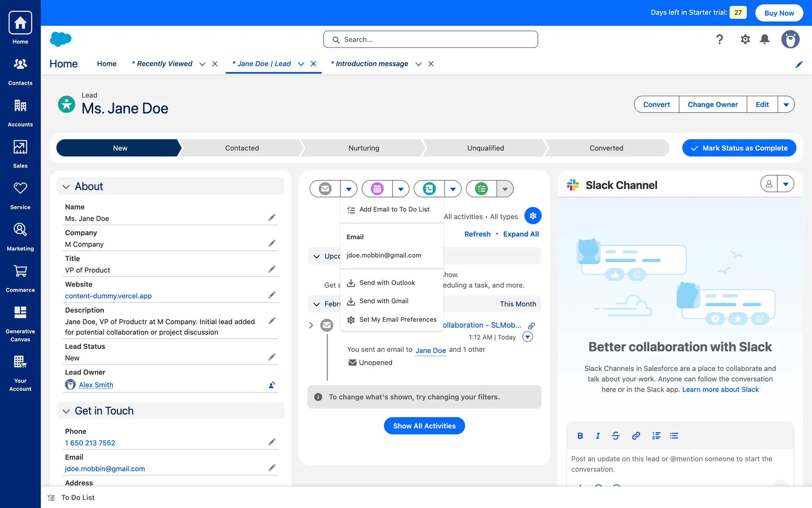Open timeline filter settings gear
This screenshot has width=812, height=508.
(x=532, y=216)
